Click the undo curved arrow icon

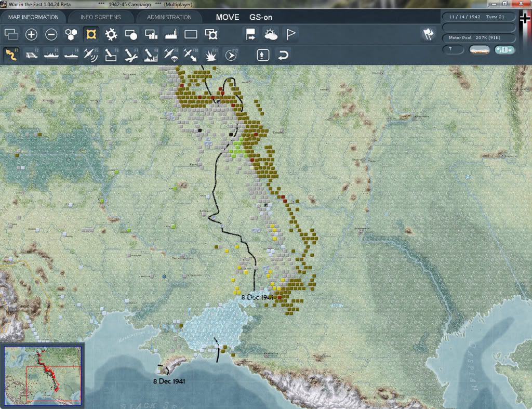[283, 55]
